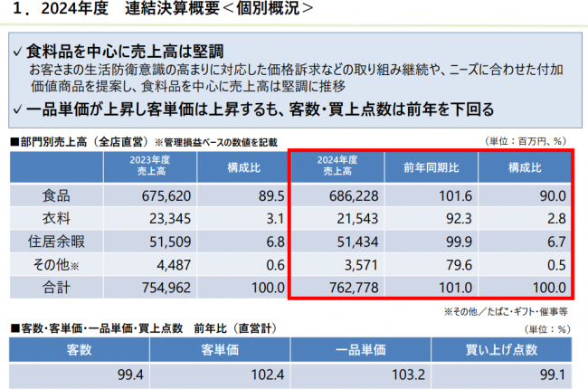Click the 2024年度 売上高 column header
The height and width of the screenshot is (389, 588).
[336, 165]
